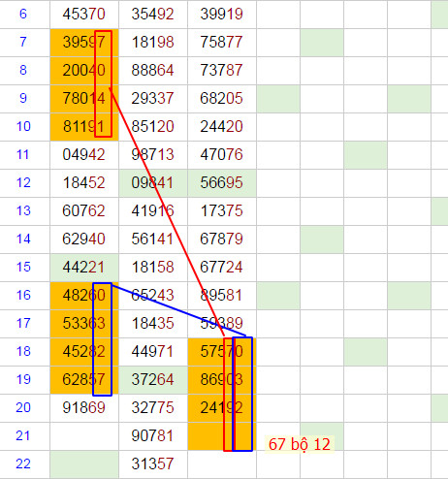This screenshot has width=448, height=479.
Task: Click the orange cell 20040
Action: coord(84,71)
